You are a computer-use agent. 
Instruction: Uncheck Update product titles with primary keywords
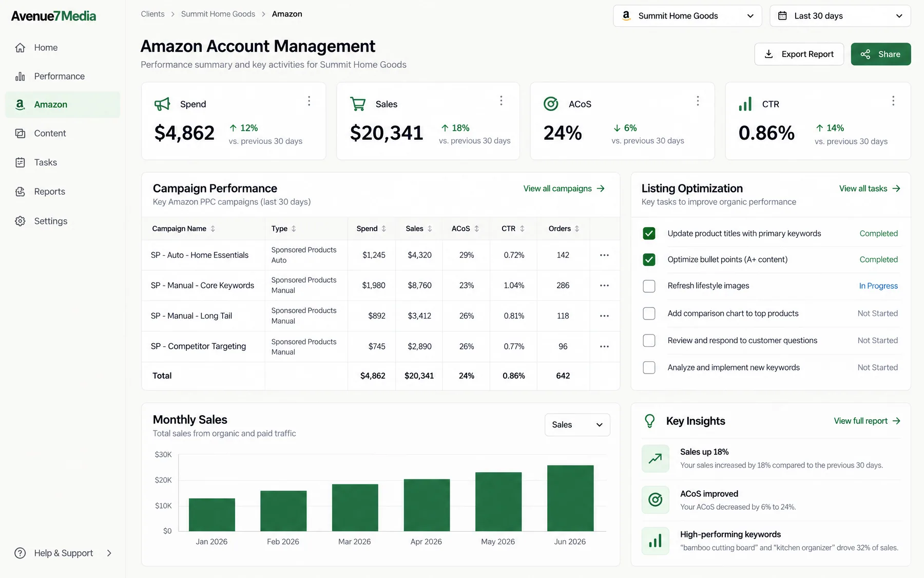[649, 233]
